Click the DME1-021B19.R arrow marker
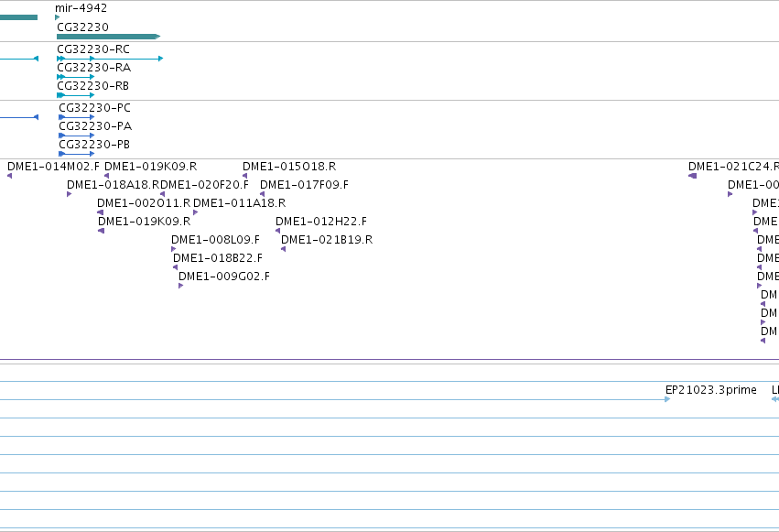 [x=283, y=249]
